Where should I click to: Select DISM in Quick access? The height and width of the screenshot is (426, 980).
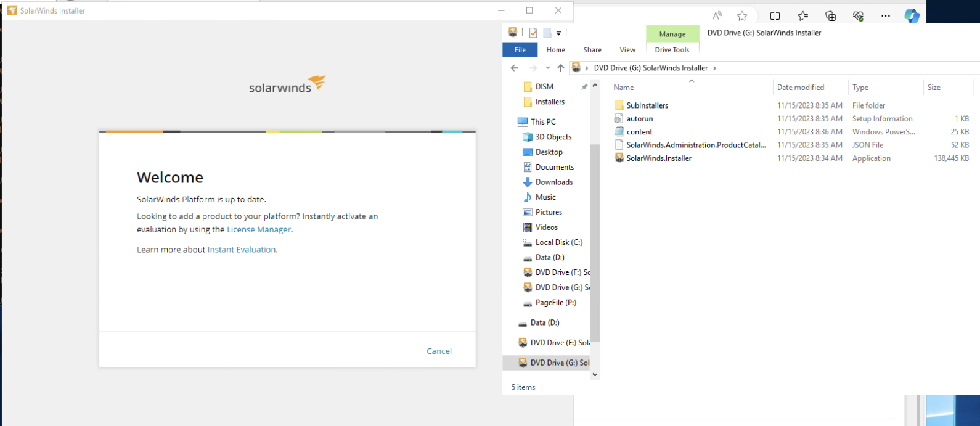(x=544, y=87)
